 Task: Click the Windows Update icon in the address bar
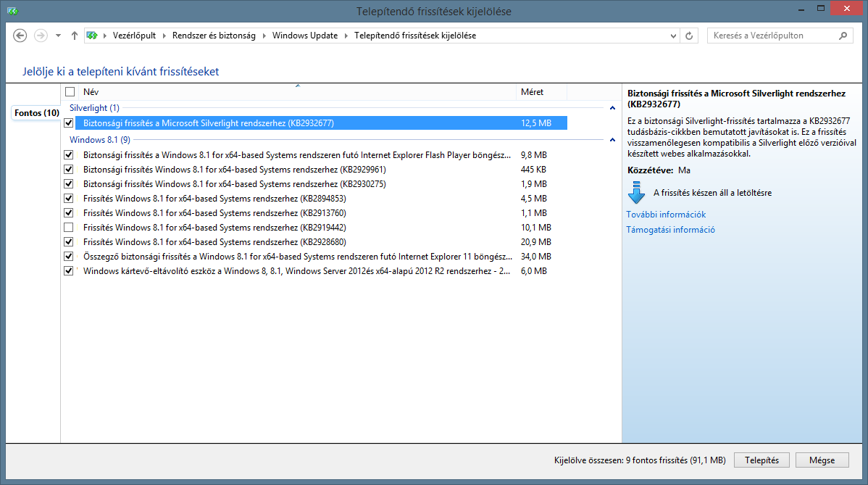pos(93,36)
